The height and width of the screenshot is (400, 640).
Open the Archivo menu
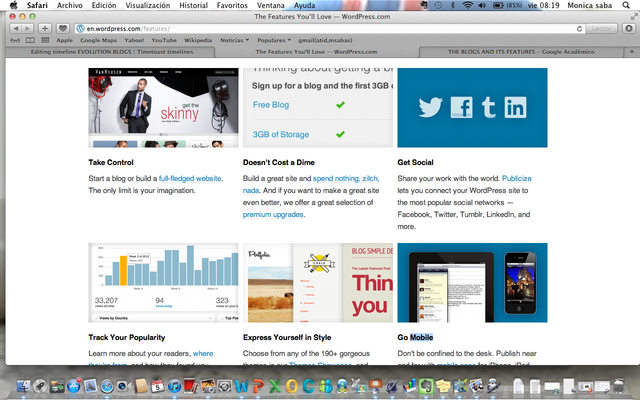pyautogui.click(x=70, y=5)
